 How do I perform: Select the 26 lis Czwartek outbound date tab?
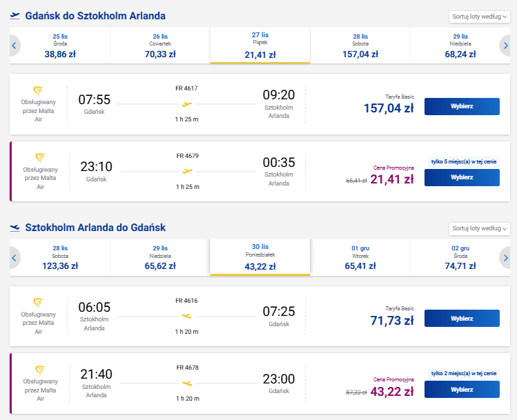[160, 46]
